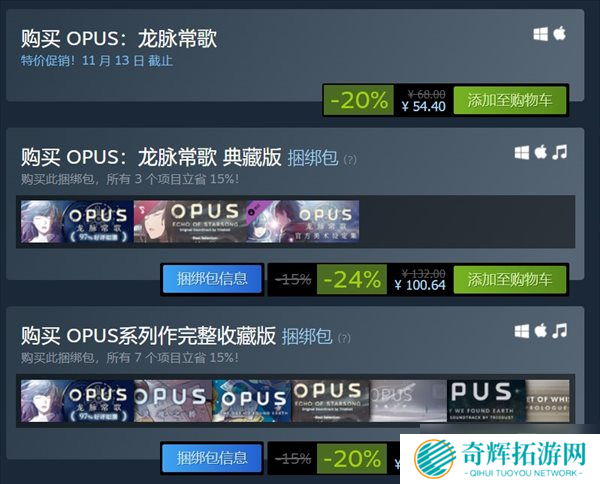Select the Echo of Starsong soundtrack thumbnail in 典藏版
The image size is (600, 484).
pos(190,221)
